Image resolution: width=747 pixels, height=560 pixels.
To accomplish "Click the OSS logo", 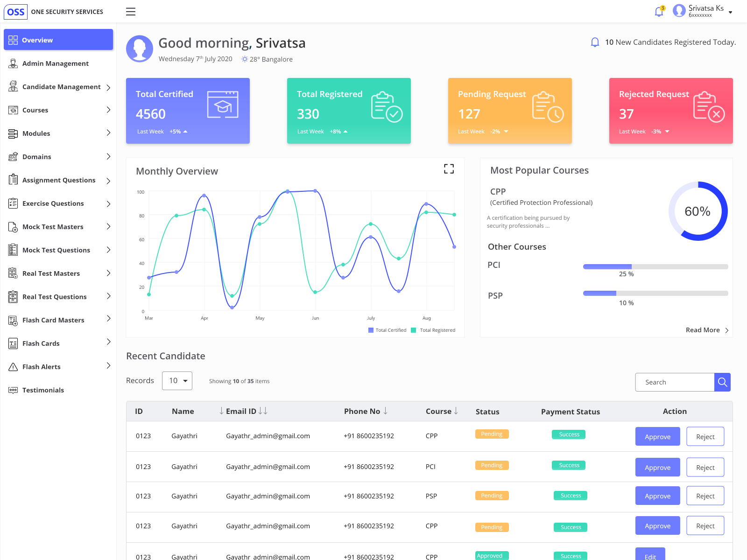I will pyautogui.click(x=15, y=12).
